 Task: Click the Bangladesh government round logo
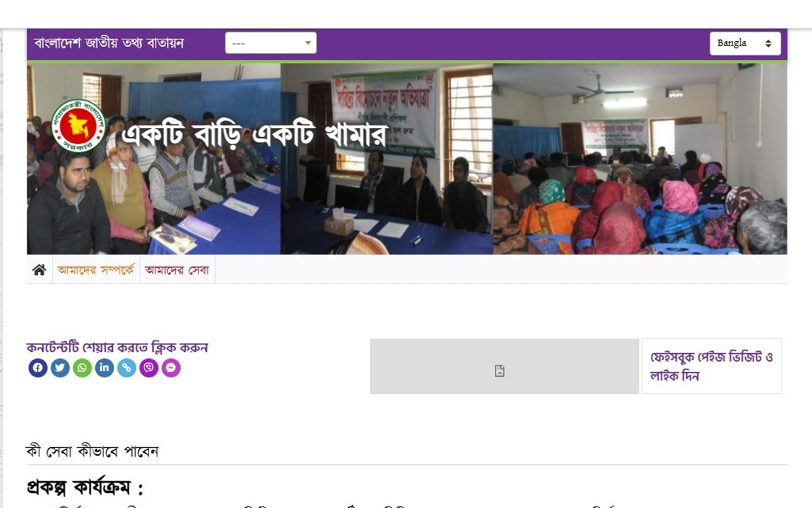(x=79, y=126)
